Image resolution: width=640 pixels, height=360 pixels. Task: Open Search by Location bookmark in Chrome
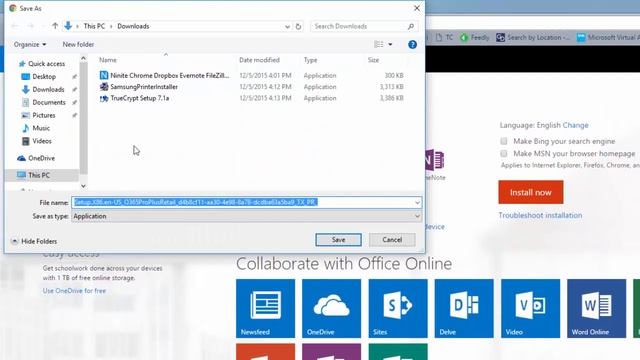[533, 38]
